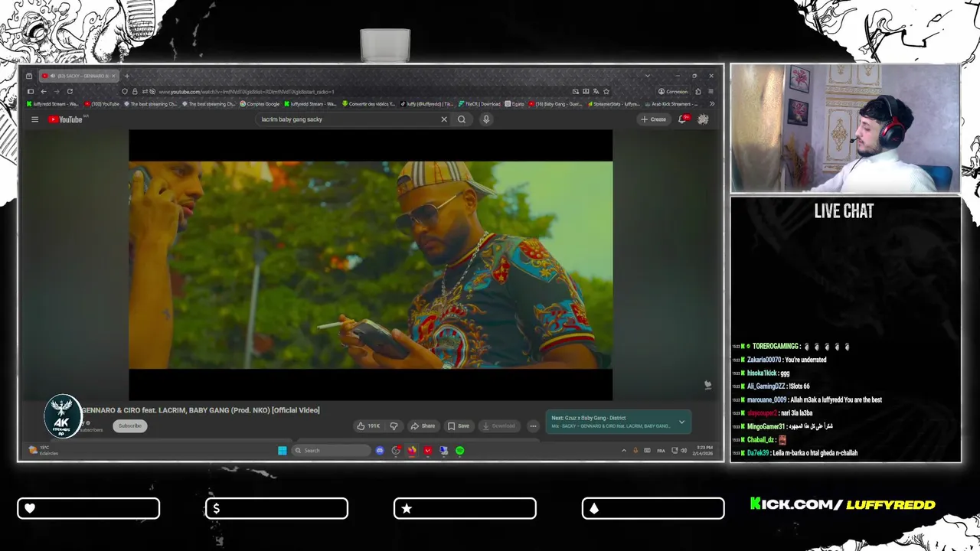Like the video showing 191K
This screenshot has width=980, height=551.
pyautogui.click(x=368, y=426)
